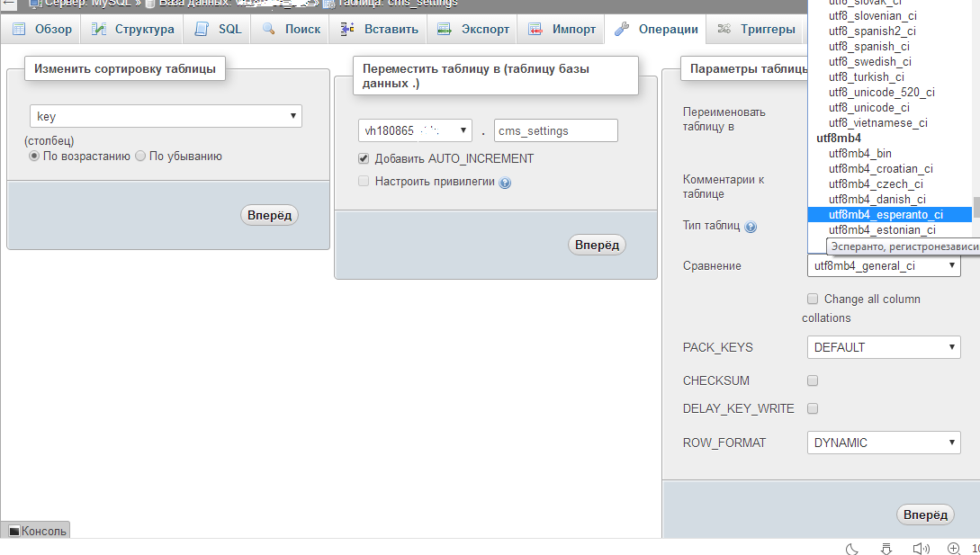Select utf8mb4_estonian_ci collation

(889, 230)
